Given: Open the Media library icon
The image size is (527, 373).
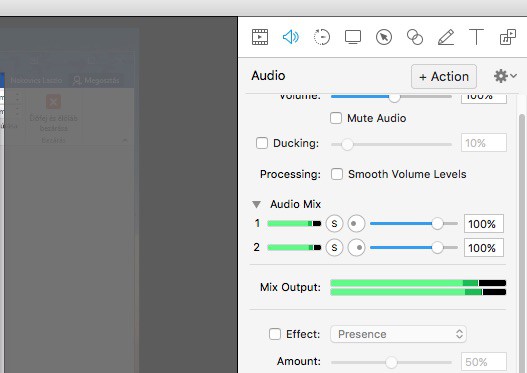Looking at the screenshot, I should click(x=508, y=37).
